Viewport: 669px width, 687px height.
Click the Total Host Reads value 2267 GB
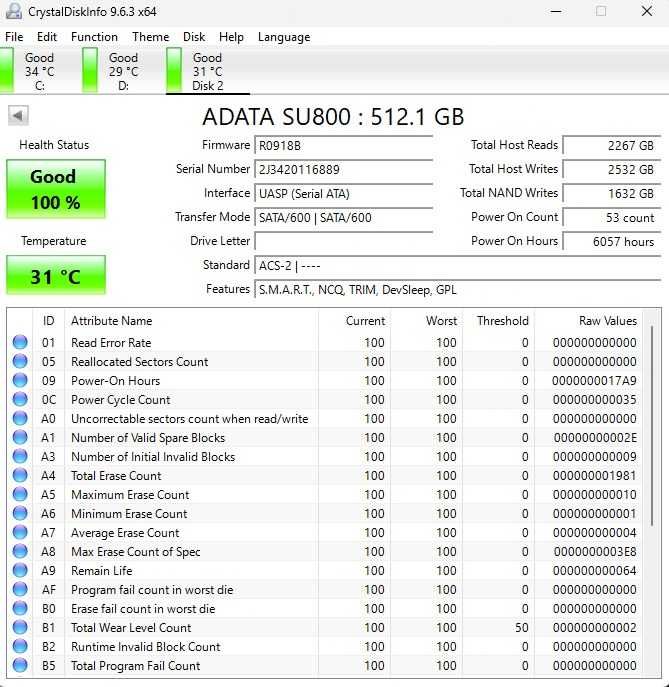pyautogui.click(x=612, y=145)
